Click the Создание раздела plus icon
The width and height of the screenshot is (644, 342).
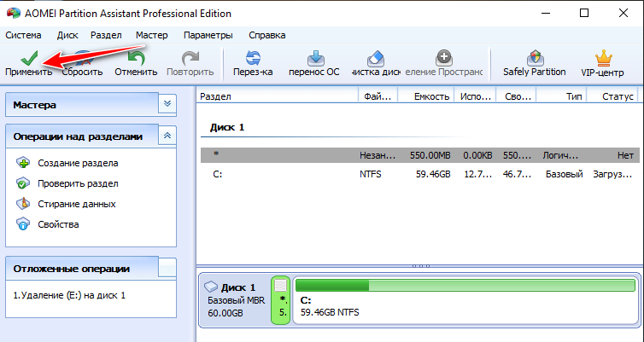pos(23,163)
